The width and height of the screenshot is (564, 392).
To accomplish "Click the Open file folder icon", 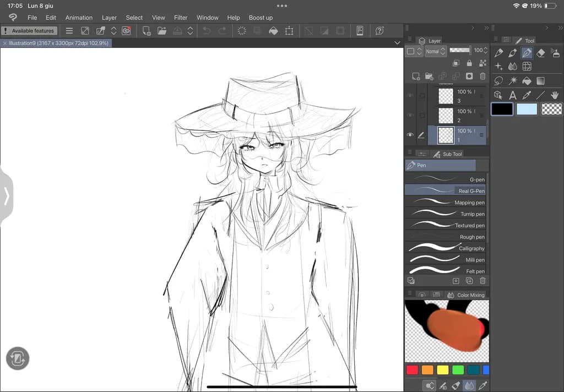I will coord(162,31).
